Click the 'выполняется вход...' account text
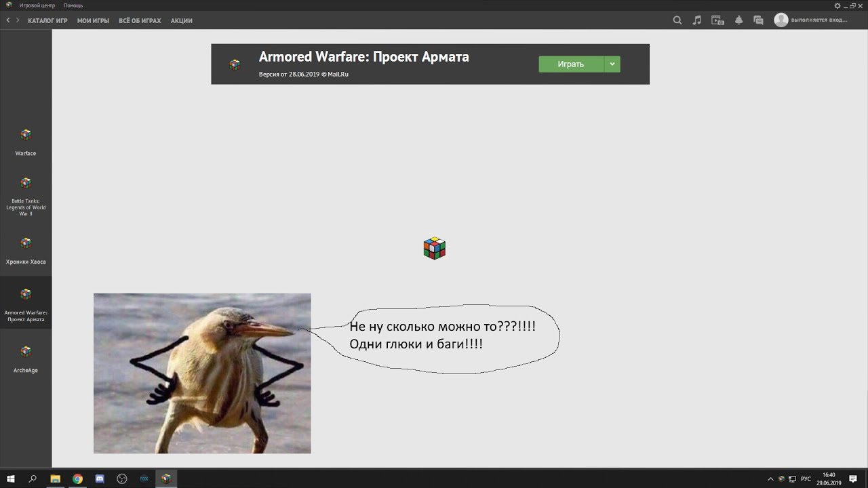868x488 pixels. pos(820,20)
